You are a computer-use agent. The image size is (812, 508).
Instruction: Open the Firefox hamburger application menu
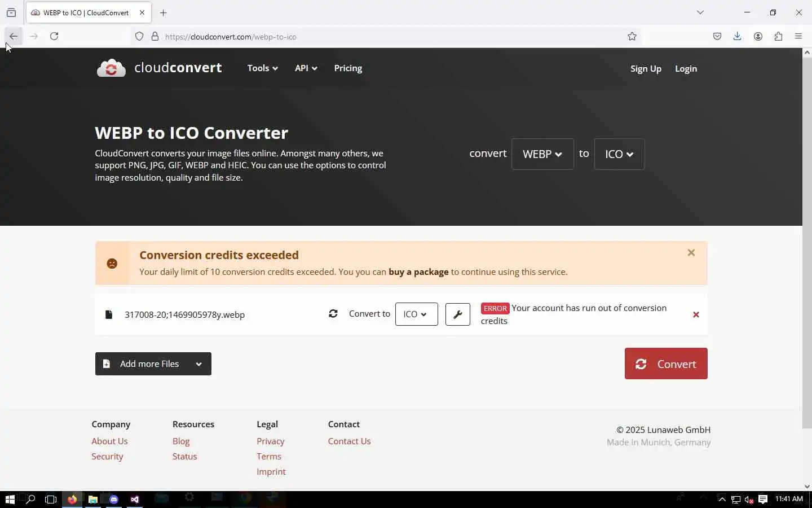798,36
